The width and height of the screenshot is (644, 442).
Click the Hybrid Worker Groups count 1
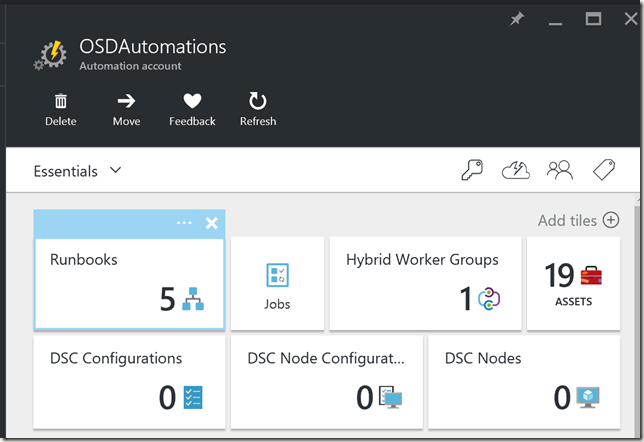pos(465,299)
